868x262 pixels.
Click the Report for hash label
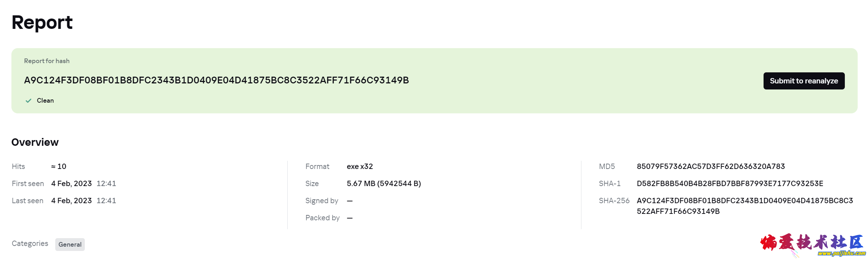tap(47, 61)
